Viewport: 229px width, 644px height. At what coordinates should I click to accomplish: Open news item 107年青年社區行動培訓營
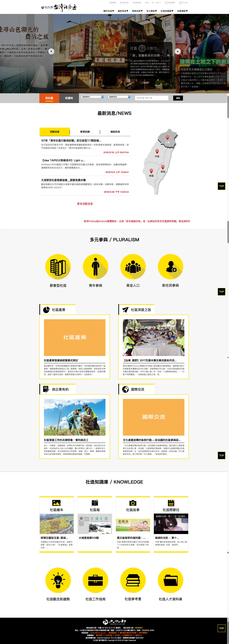(x=71, y=141)
